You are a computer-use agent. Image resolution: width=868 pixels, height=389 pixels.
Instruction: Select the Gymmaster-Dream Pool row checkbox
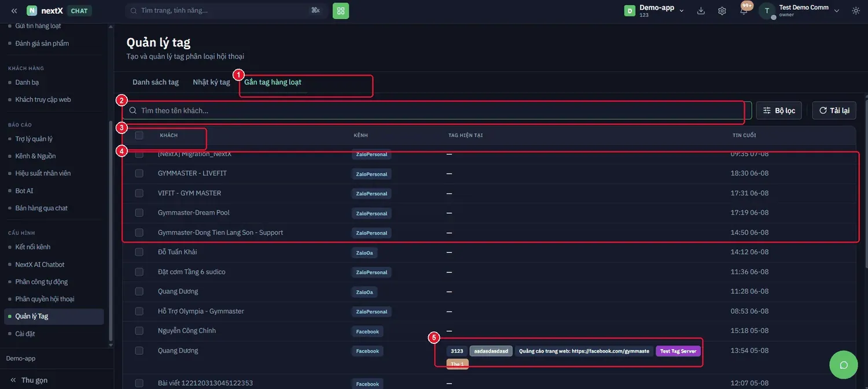tap(139, 213)
